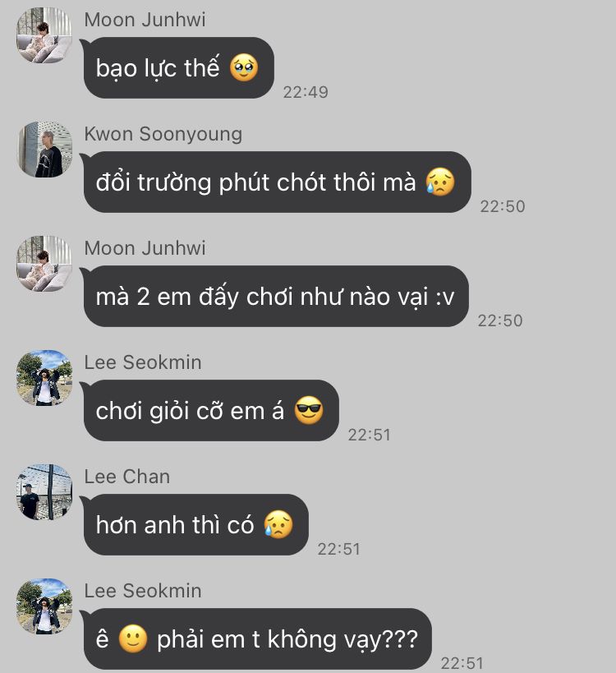Select the 'bạo lực thế' message bubble

tap(178, 67)
